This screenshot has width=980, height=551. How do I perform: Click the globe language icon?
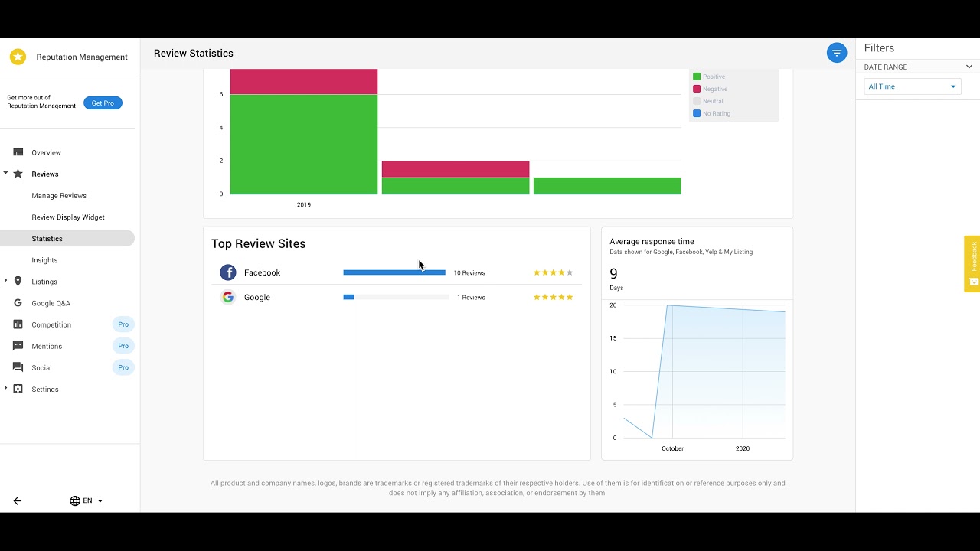click(75, 501)
